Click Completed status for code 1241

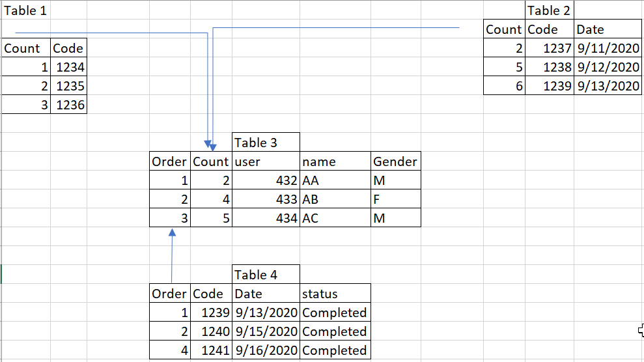pyautogui.click(x=335, y=350)
